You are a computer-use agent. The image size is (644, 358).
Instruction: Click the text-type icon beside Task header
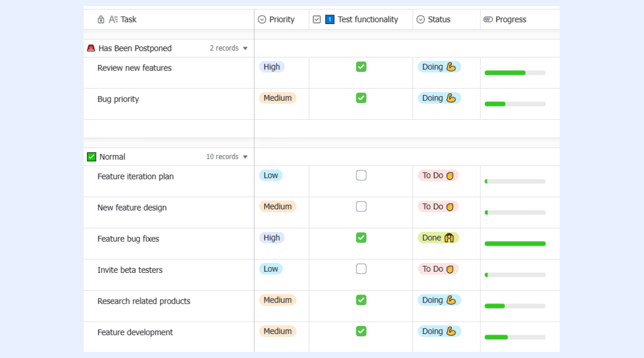[x=113, y=19]
